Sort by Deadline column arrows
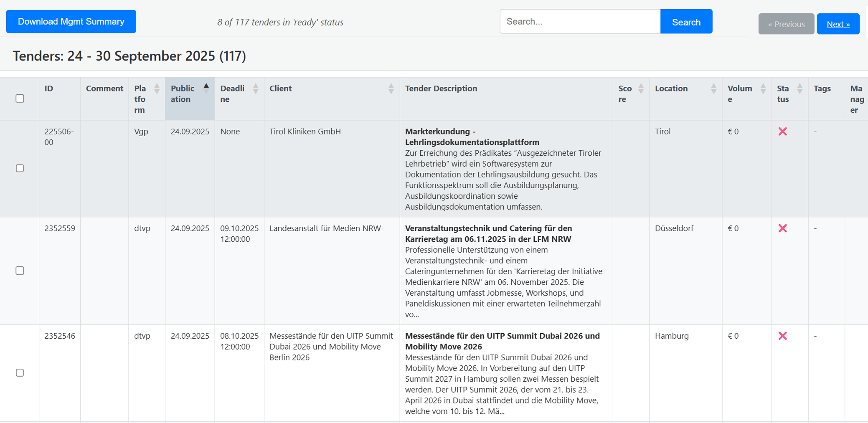Image resolution: width=868 pixels, height=423 pixels. pyautogui.click(x=255, y=89)
